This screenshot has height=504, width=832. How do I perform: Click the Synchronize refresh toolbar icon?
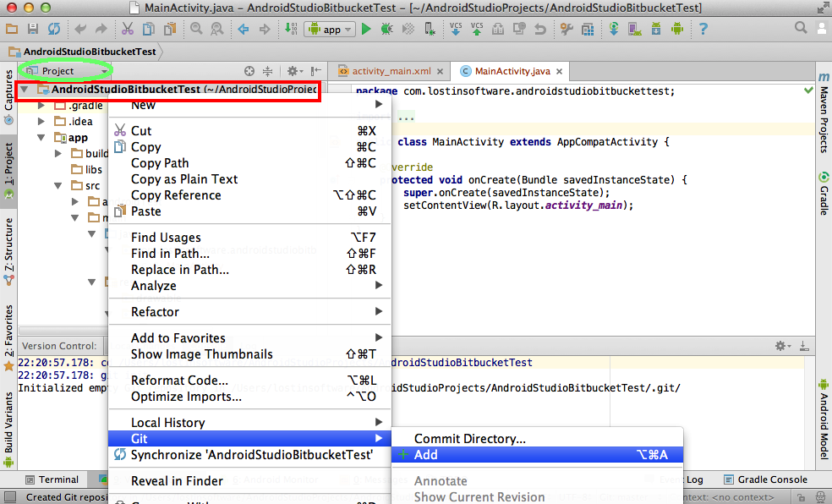click(x=54, y=29)
